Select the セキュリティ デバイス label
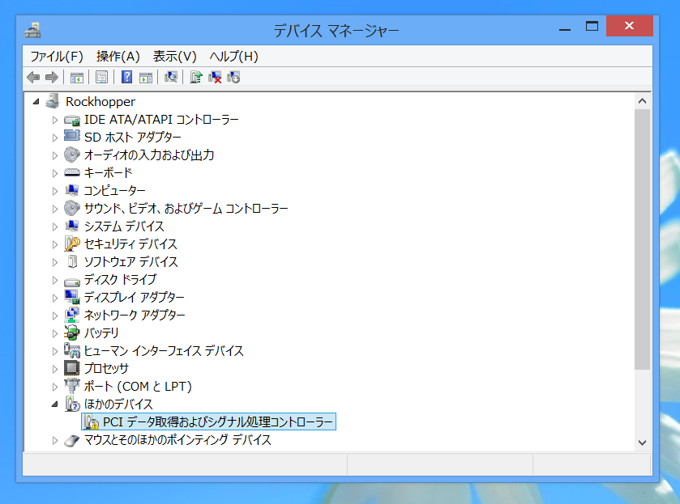The image size is (680, 504). (x=131, y=244)
